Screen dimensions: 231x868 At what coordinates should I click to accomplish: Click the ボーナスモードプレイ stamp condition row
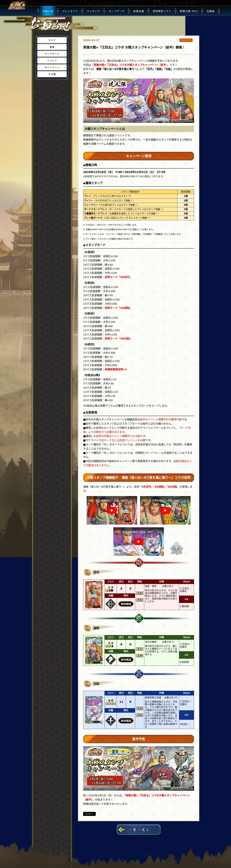[139, 209]
